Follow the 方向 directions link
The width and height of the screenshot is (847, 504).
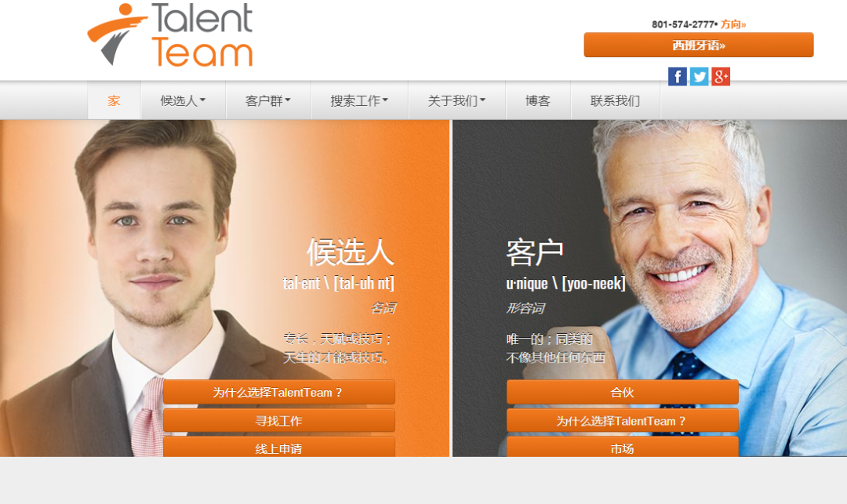tap(733, 24)
